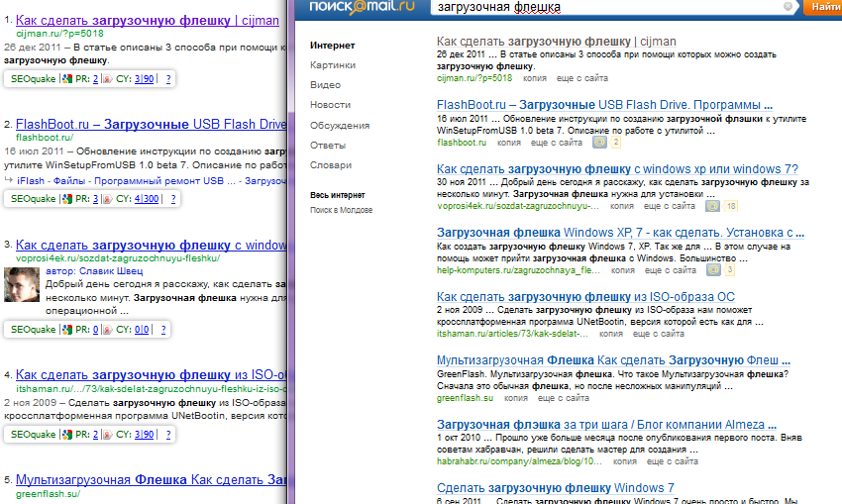Viewport: 842px width, 504px height.
Task: Click green URL itshaman.ru/articles/73 in Mail.ru results
Action: [x=512, y=334]
